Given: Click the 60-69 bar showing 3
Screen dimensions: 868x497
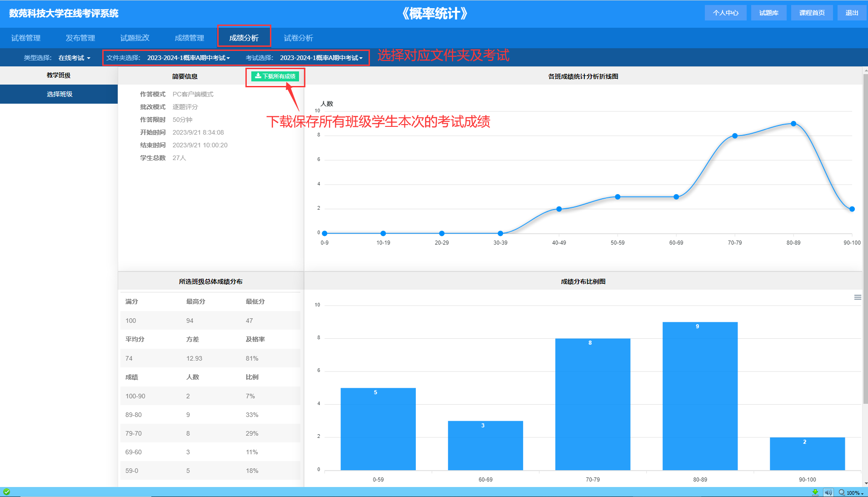Looking at the screenshot, I should (x=485, y=446).
